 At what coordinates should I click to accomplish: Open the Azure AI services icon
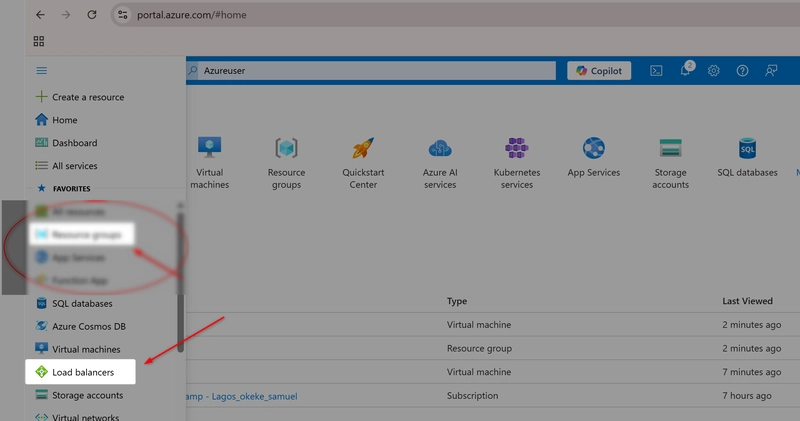click(440, 148)
